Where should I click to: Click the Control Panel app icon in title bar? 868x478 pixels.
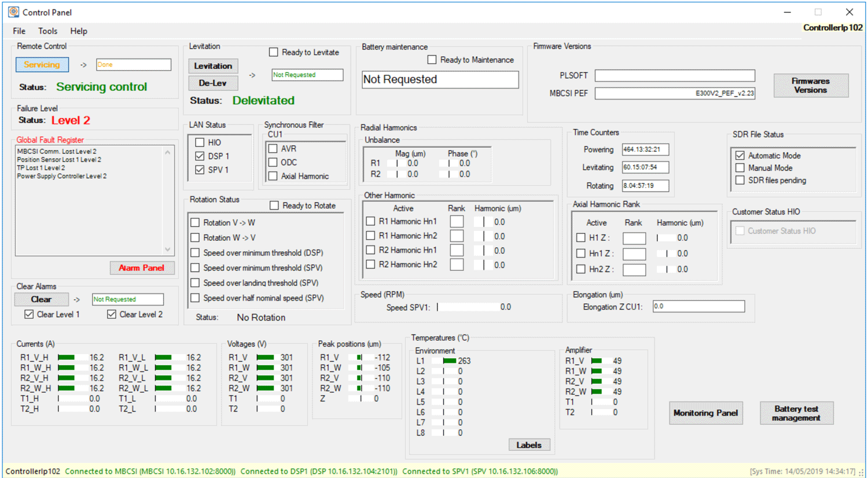click(13, 12)
